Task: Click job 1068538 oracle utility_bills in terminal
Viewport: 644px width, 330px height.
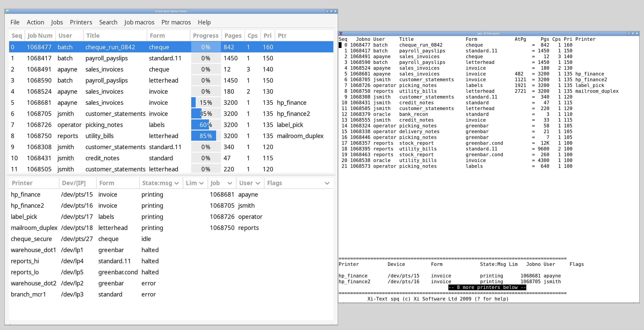Action: [x=457, y=160]
